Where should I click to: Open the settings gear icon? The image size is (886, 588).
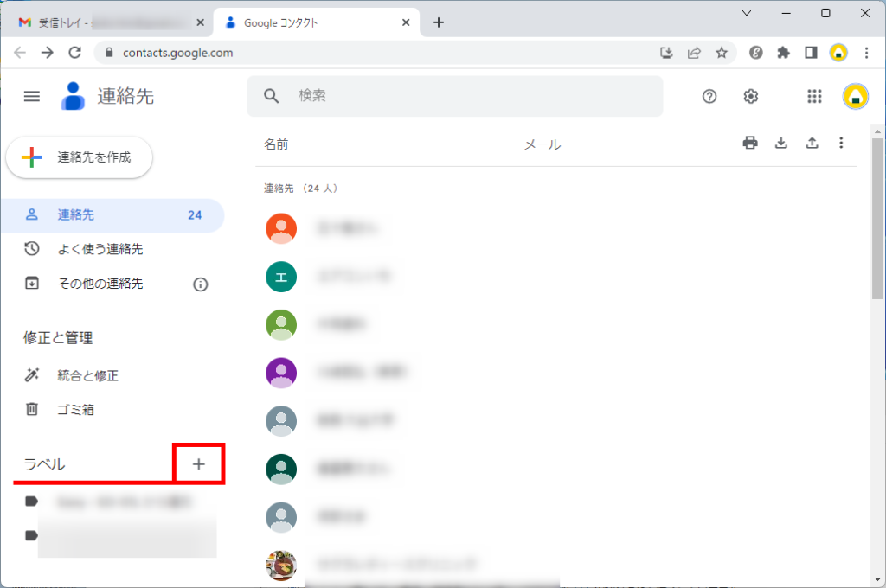751,96
